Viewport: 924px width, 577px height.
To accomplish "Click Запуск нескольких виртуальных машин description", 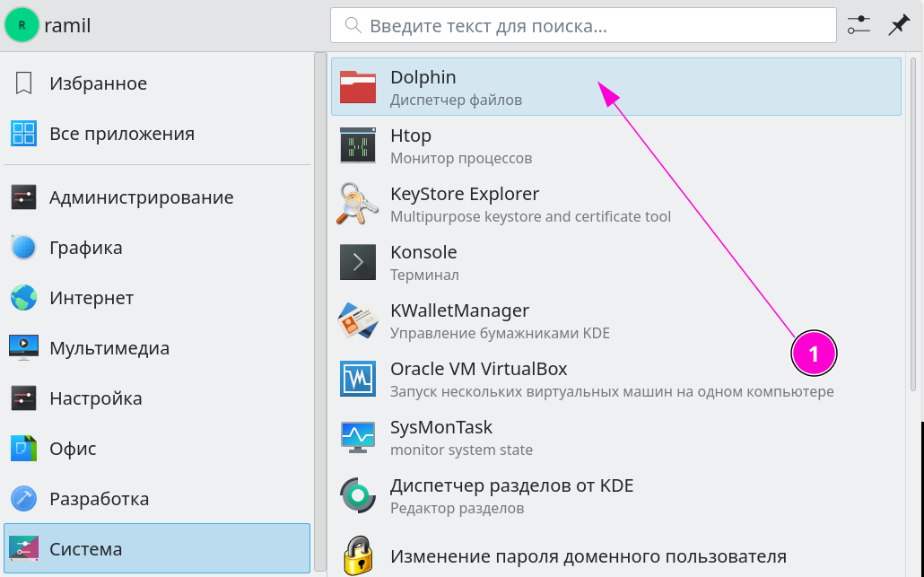I will point(612,391).
